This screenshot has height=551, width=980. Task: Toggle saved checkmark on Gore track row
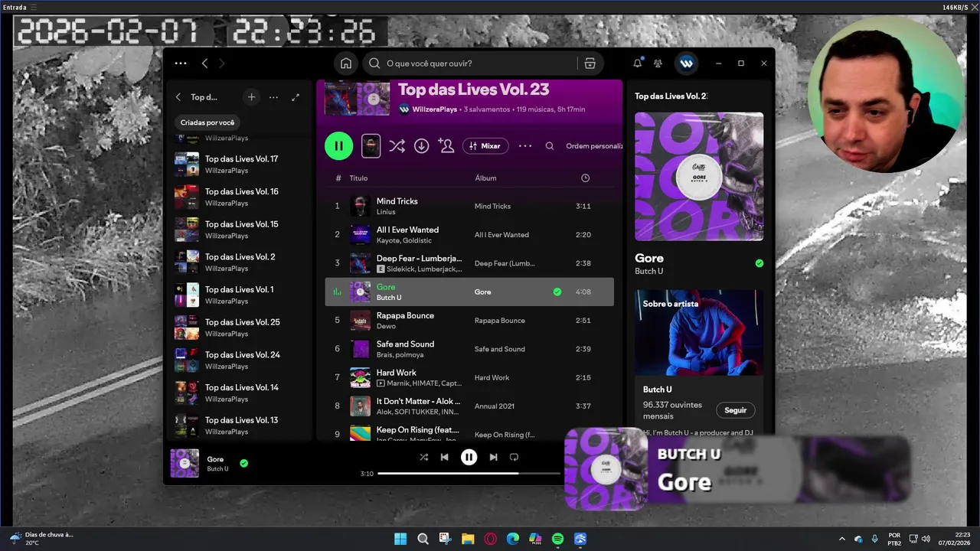pyautogui.click(x=557, y=292)
